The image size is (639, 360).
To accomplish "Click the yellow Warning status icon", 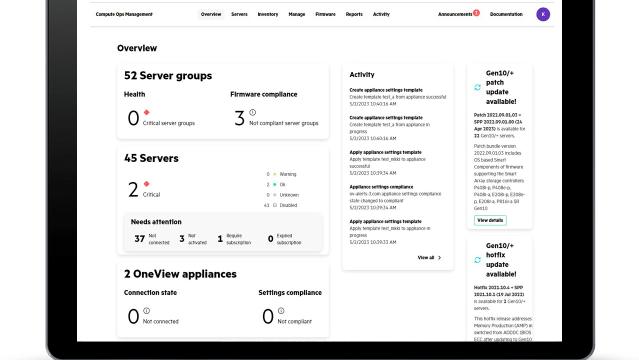I will pyautogui.click(x=275, y=174).
